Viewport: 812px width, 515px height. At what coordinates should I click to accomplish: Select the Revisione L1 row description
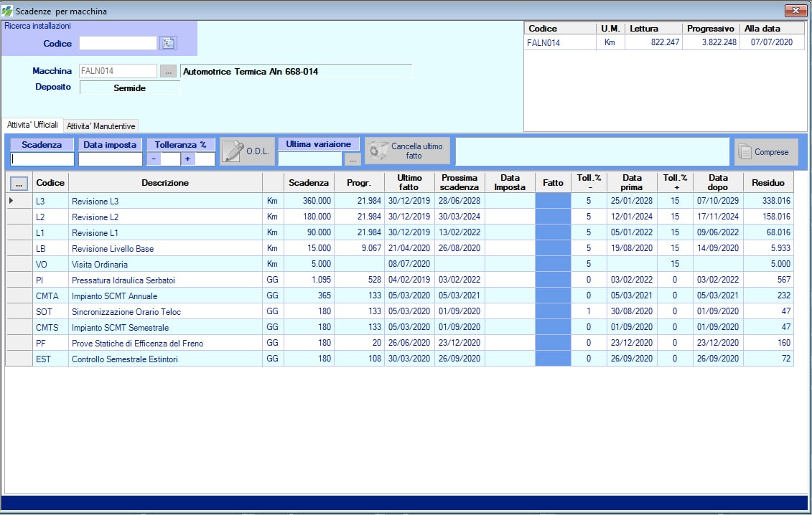point(95,233)
